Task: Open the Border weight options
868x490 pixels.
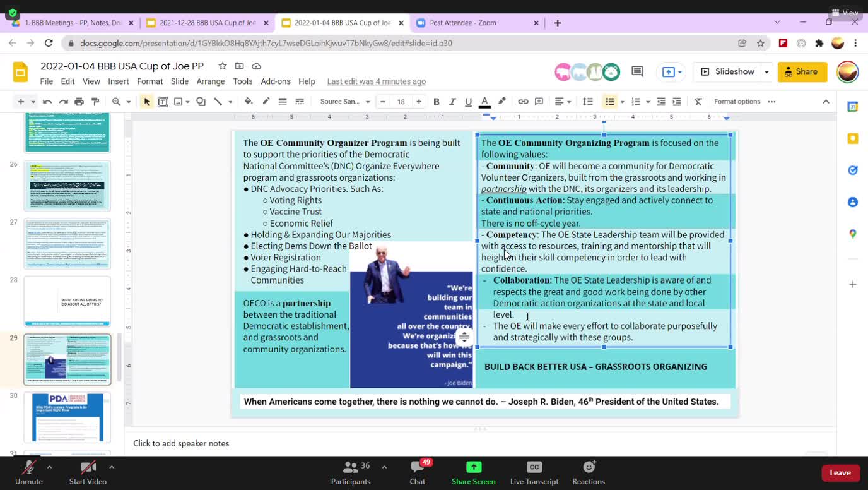Action: point(283,102)
